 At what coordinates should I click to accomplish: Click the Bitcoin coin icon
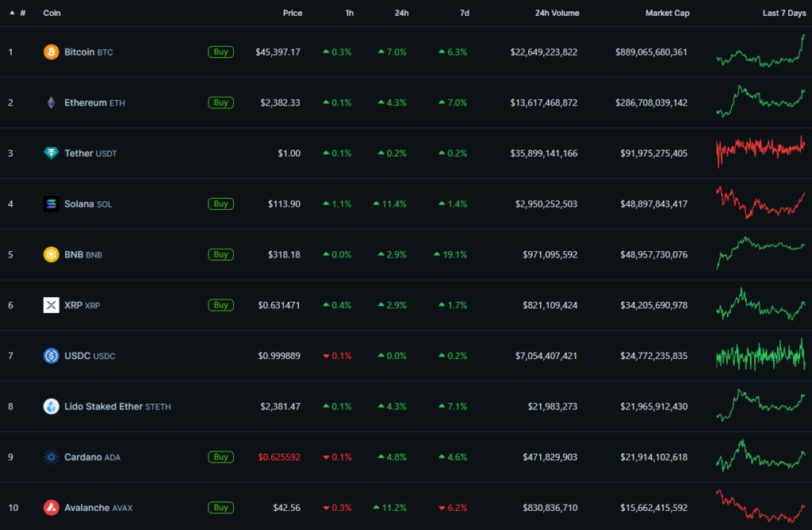[49, 51]
